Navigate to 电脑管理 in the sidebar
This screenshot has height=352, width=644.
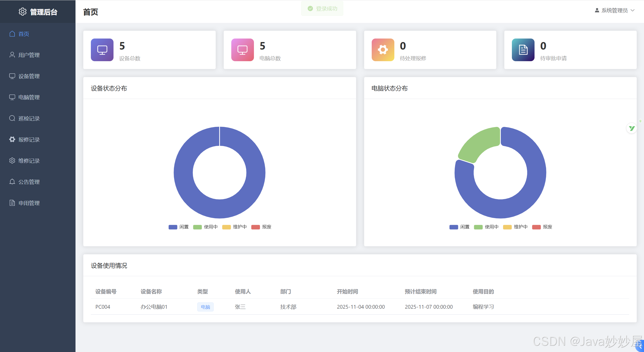click(x=38, y=97)
